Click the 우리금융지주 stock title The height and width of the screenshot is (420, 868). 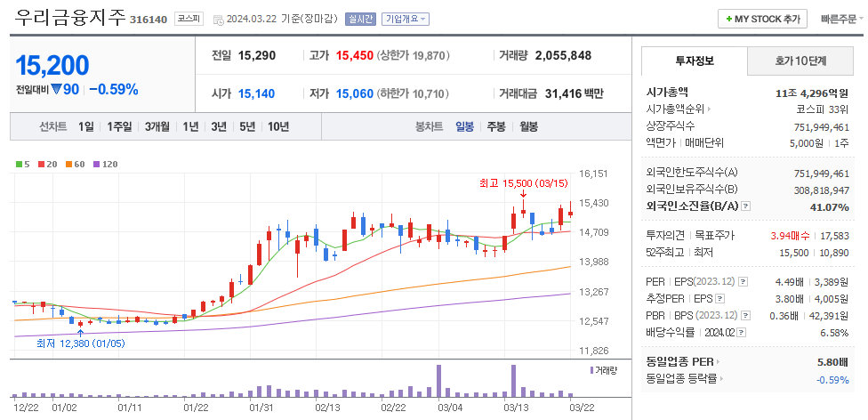(71, 18)
